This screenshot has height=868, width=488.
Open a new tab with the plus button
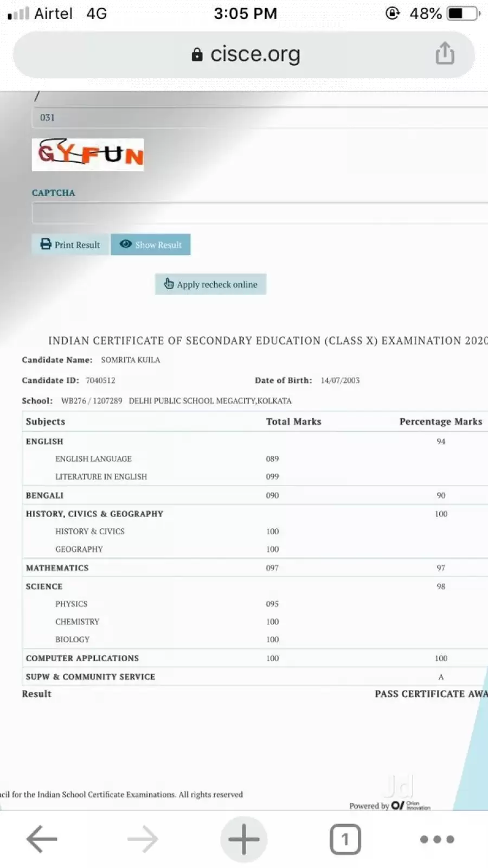click(x=243, y=839)
